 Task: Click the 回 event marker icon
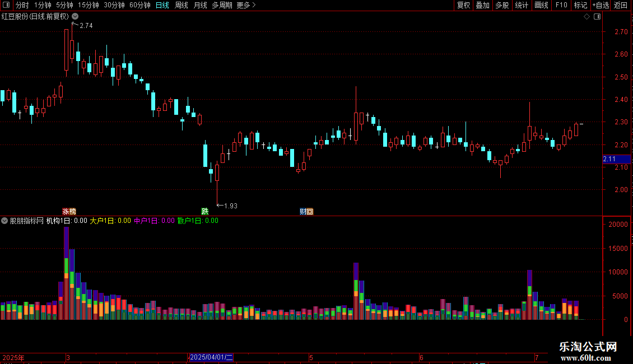point(310,212)
